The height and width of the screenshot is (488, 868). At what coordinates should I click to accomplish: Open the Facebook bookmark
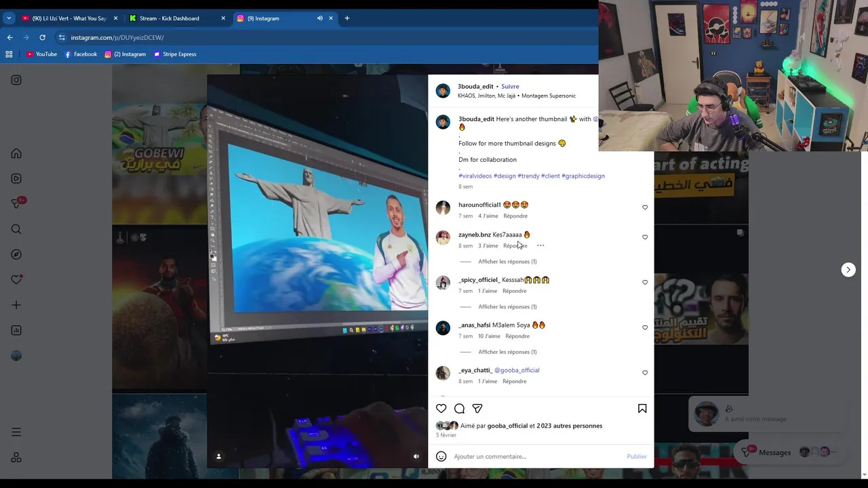pos(81,54)
